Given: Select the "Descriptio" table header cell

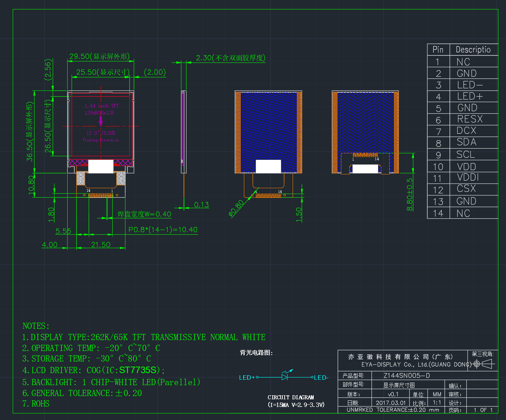Looking at the screenshot, I should click(473, 49).
